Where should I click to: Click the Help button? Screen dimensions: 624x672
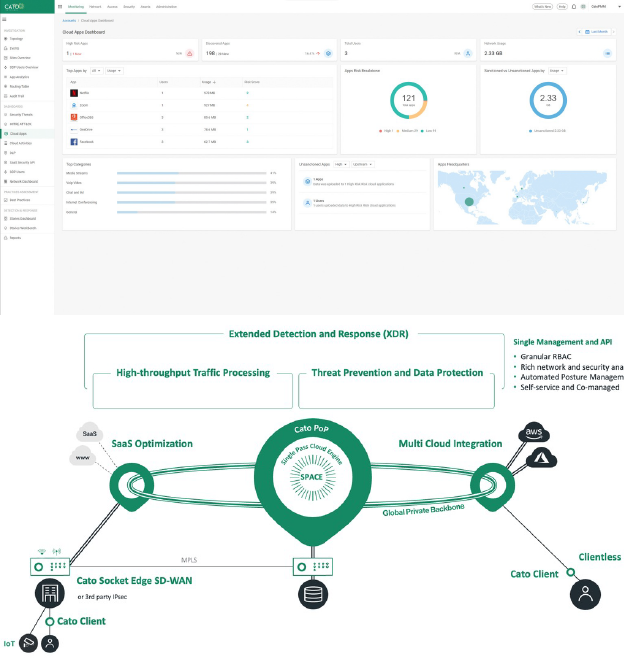(562, 7)
